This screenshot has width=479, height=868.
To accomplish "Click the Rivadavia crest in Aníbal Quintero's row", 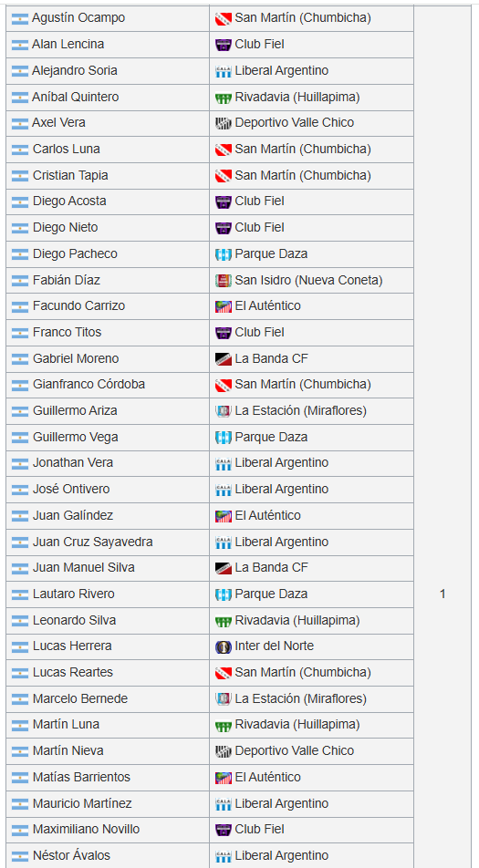I will pos(224,98).
